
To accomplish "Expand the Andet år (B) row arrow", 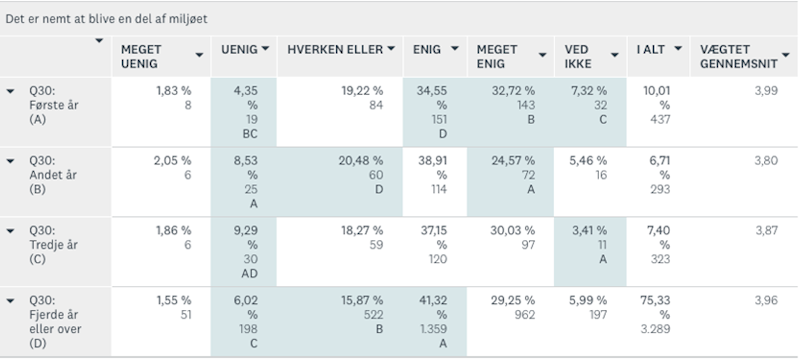I will tap(10, 161).
